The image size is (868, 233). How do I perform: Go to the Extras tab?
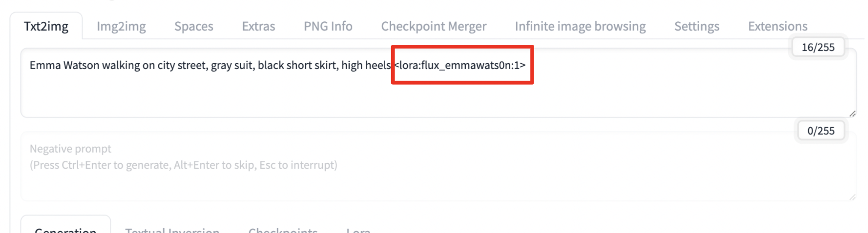pyautogui.click(x=258, y=26)
